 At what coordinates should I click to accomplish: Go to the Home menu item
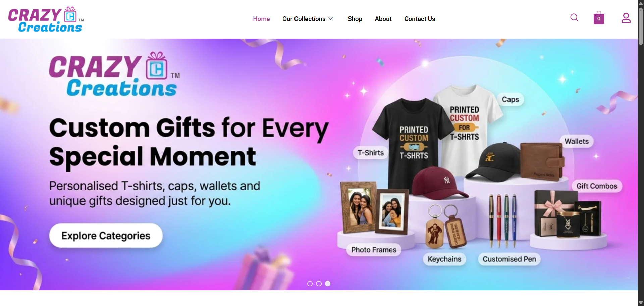tap(261, 19)
